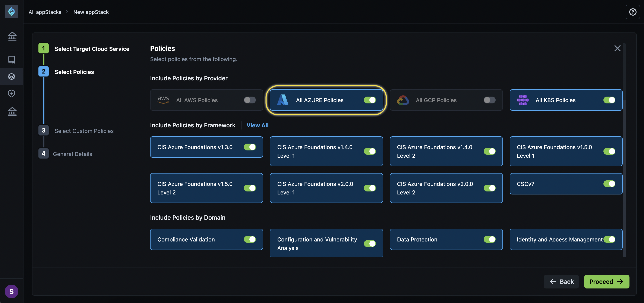The image size is (644, 303).
Task: Disable the Compliance Validation domain toggle
Action: coord(250,239)
